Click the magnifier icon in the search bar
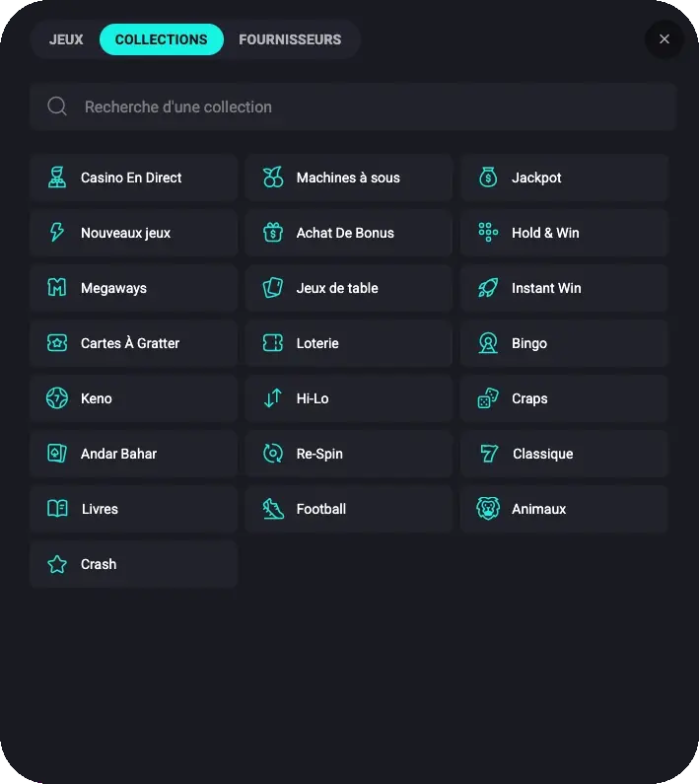Image resolution: width=699 pixels, height=784 pixels. [x=57, y=107]
